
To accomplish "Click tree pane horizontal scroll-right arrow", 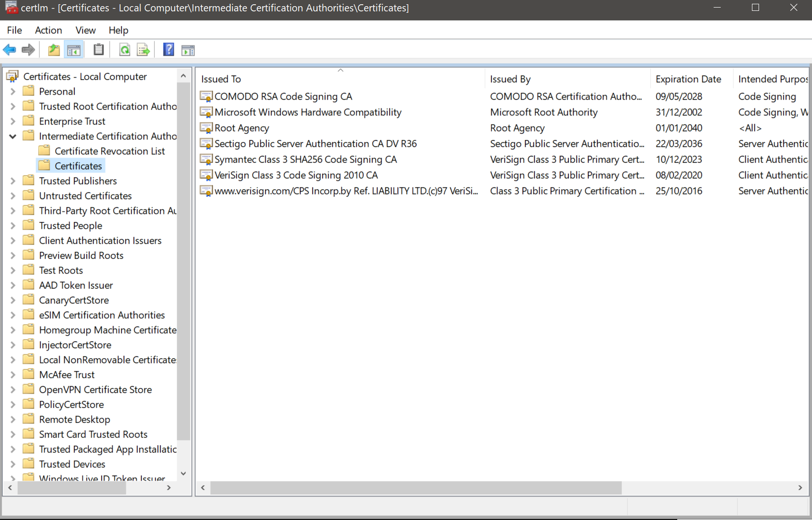I will (x=169, y=487).
